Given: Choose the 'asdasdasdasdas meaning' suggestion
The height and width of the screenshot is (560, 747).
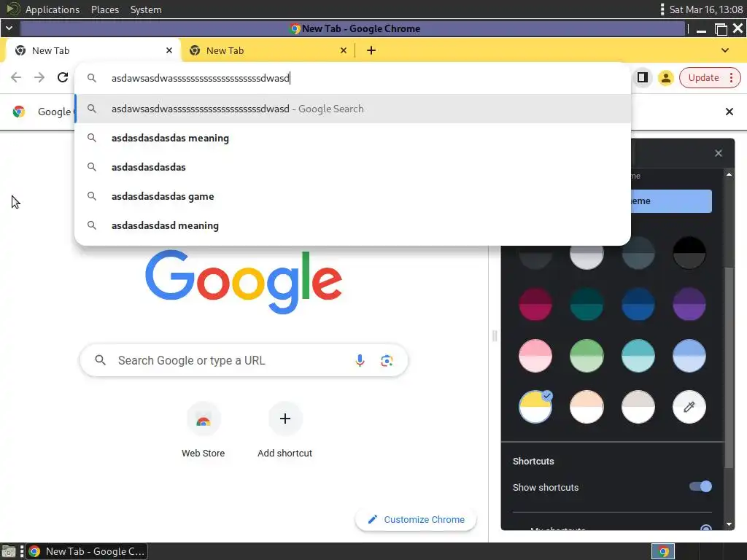Looking at the screenshot, I should (353, 138).
